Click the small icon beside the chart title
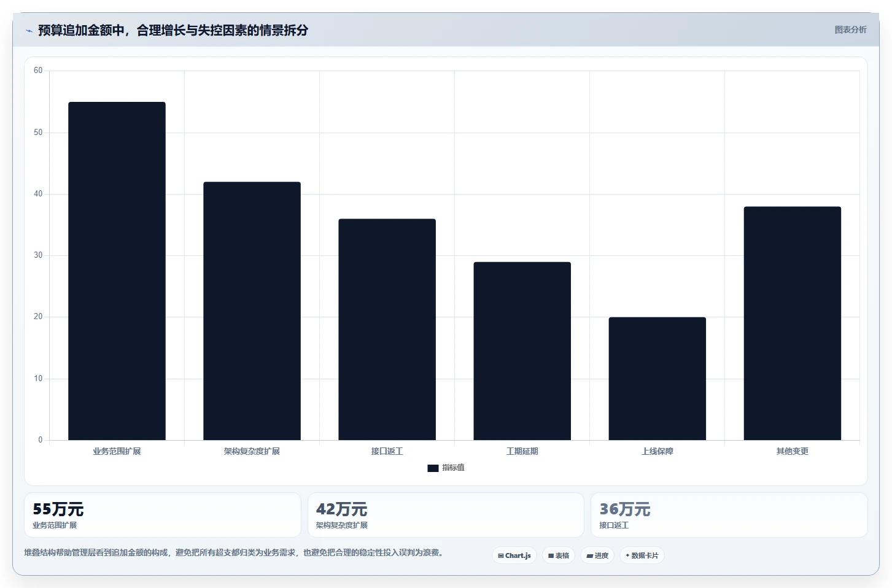This screenshot has height=588, width=892. click(x=29, y=30)
